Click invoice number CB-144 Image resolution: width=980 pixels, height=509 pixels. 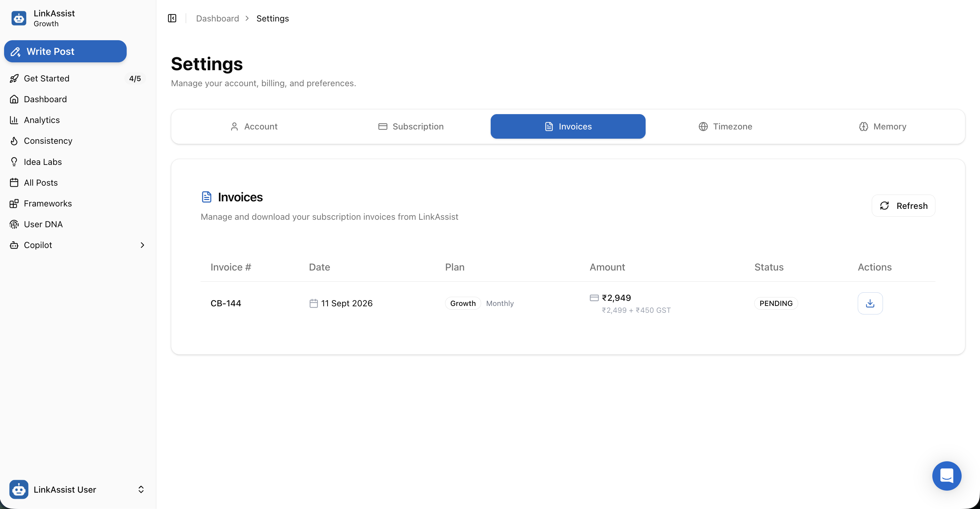tap(226, 304)
